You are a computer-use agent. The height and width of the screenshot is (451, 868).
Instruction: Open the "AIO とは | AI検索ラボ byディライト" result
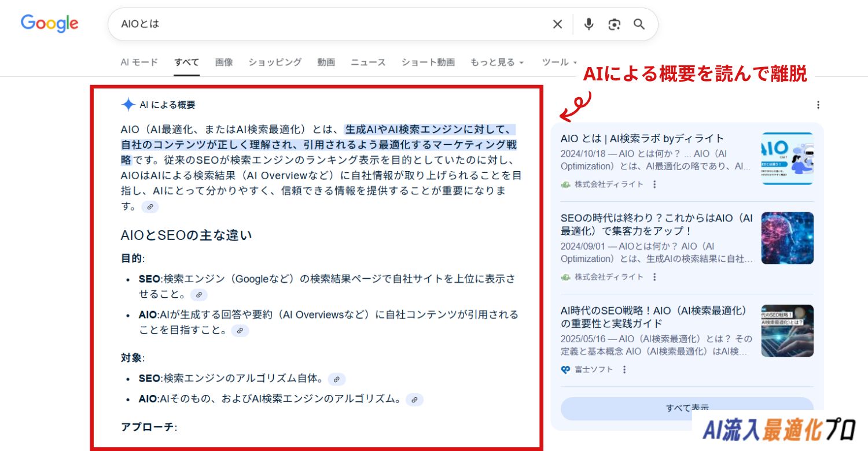coord(642,139)
